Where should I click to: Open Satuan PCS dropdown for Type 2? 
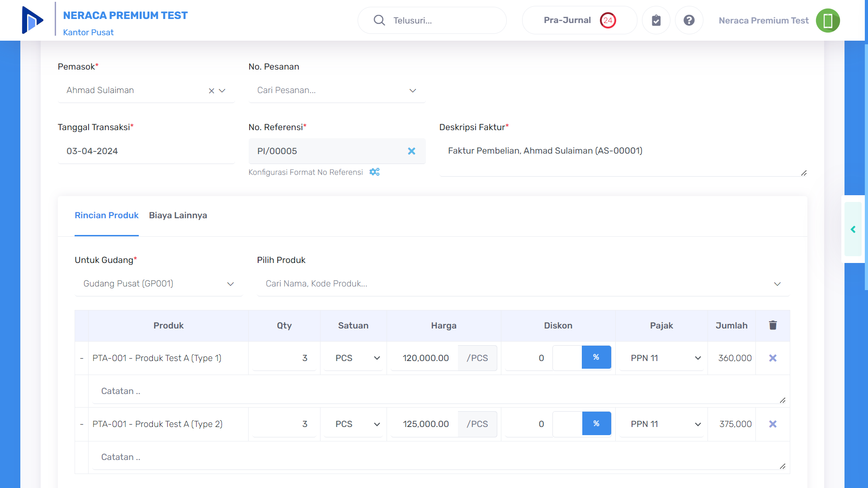pyautogui.click(x=354, y=424)
